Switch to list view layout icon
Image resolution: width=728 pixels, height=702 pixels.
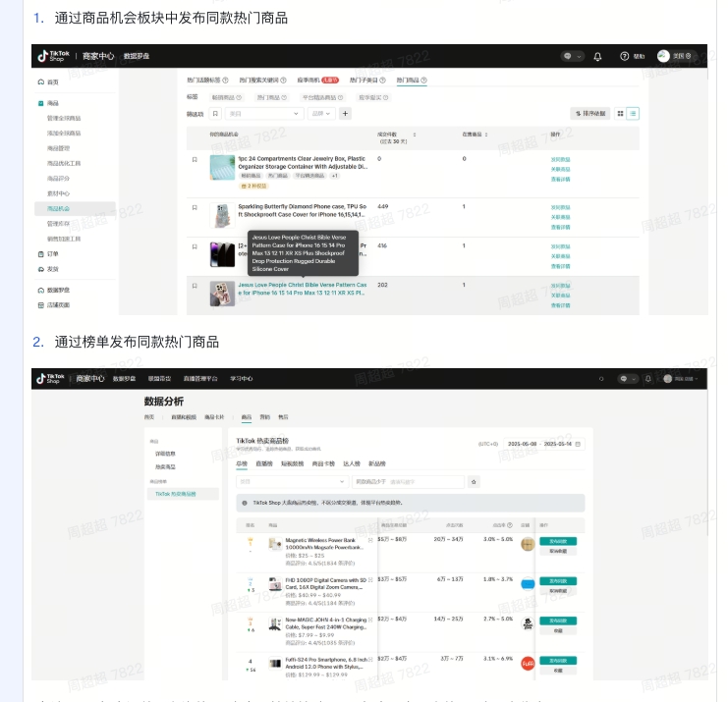pyautogui.click(x=634, y=114)
